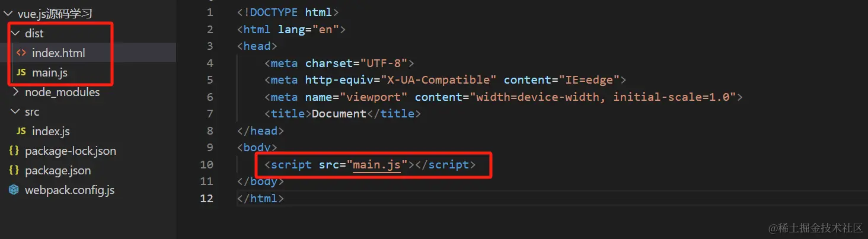Click the braces icon beside package.json
Viewport: 868px width, 239px height.
(14, 170)
